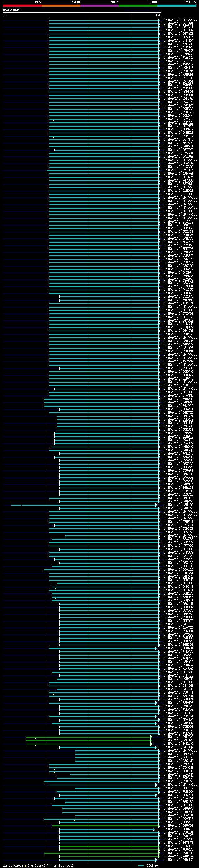Screen dimensions: 199x868
Task: Click hit label UniRef100_Q8L804
Action: [178, 115]
